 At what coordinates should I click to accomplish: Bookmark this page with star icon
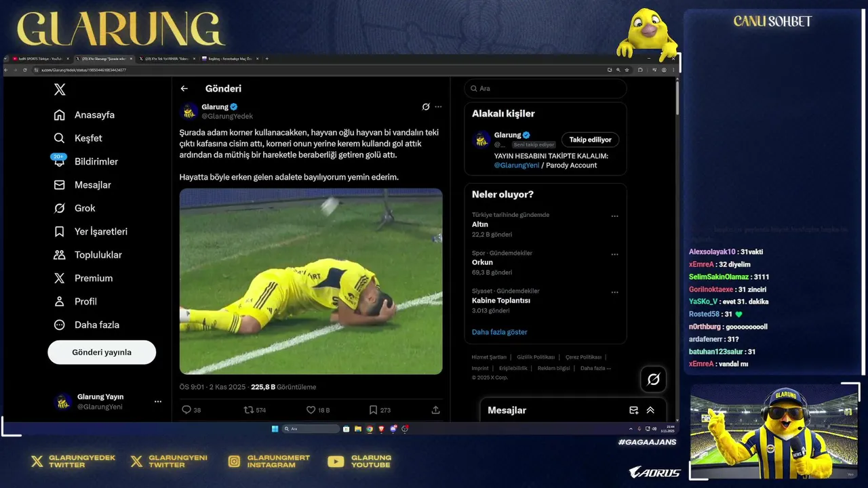627,70
